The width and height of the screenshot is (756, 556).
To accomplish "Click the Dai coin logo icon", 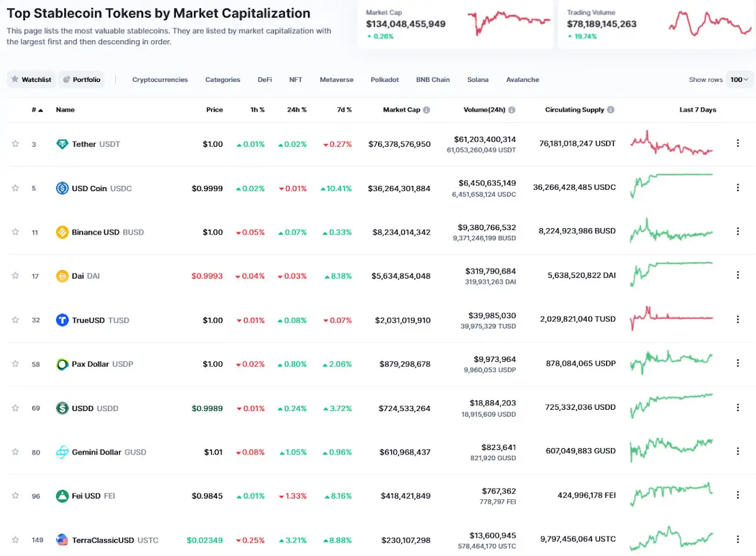I will 62,276.
